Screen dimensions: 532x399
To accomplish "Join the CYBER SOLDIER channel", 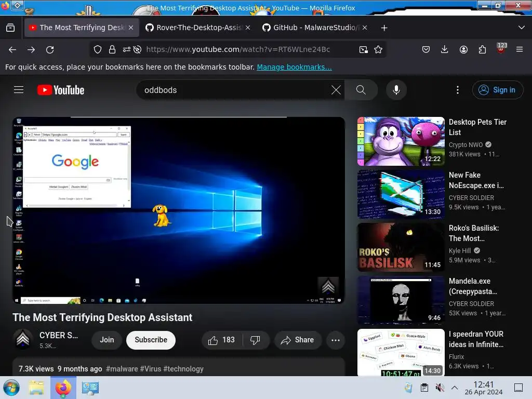I will (x=107, y=340).
